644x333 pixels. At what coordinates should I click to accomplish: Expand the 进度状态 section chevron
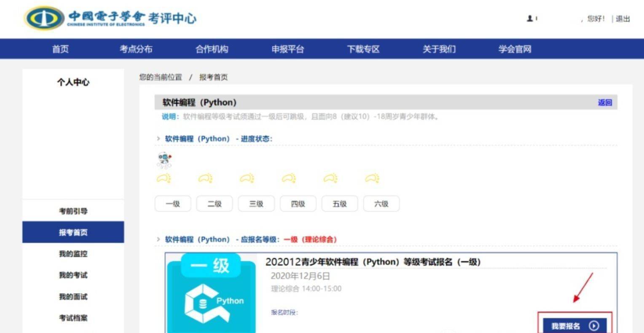click(158, 138)
